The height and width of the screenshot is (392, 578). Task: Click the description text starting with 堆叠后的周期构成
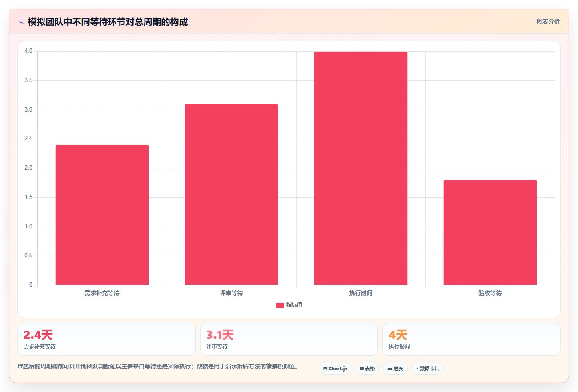pyautogui.click(x=157, y=367)
